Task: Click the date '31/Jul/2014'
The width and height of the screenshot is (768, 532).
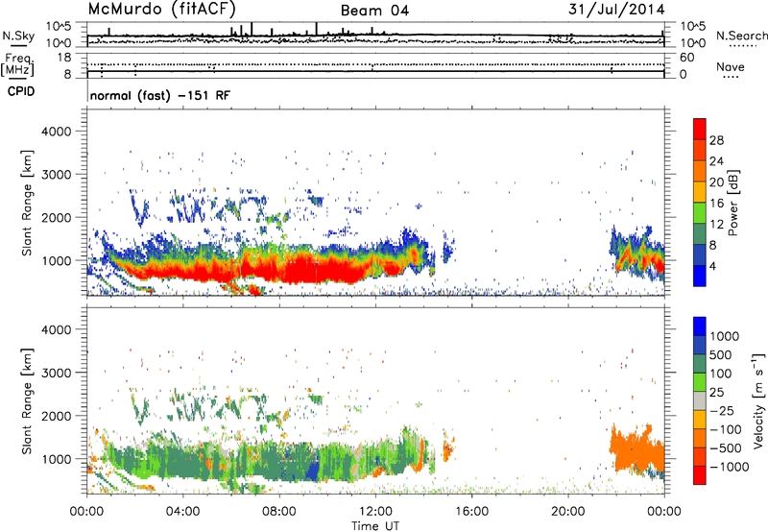Action: (x=616, y=10)
